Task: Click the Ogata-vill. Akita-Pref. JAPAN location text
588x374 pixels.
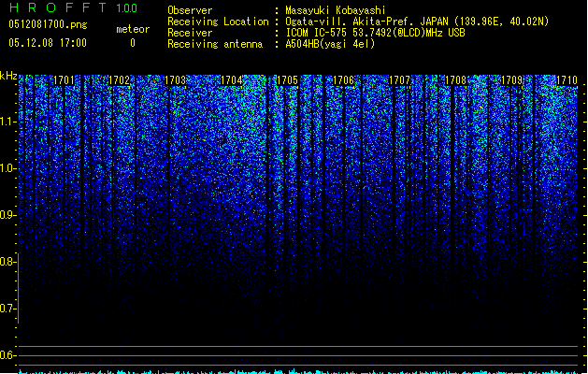Action: pyautogui.click(x=417, y=22)
